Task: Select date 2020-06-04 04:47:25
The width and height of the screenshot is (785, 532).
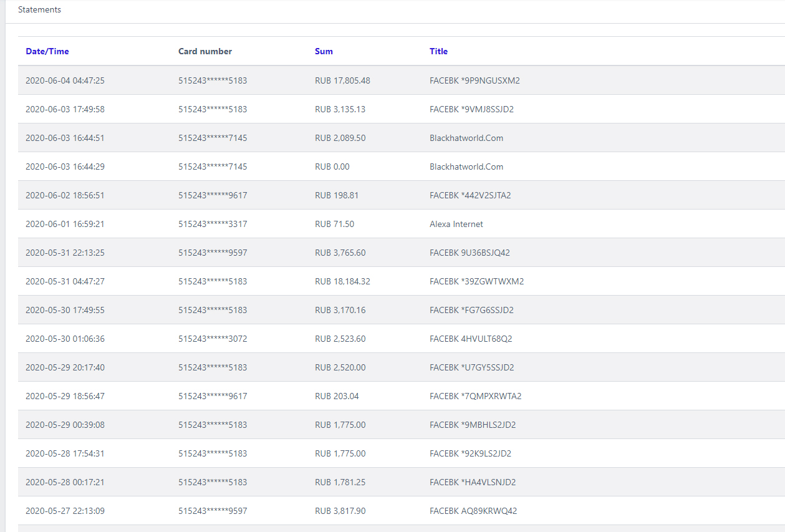Action: (x=65, y=80)
